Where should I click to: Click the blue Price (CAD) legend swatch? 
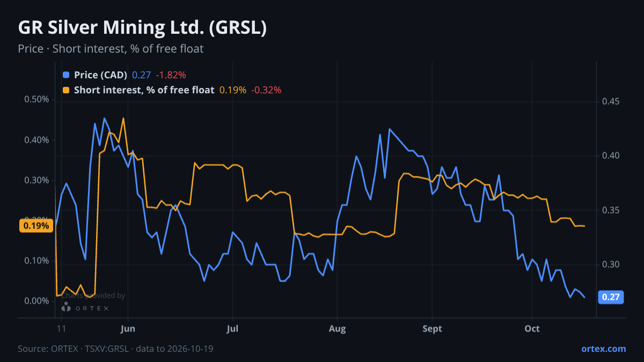click(x=66, y=75)
